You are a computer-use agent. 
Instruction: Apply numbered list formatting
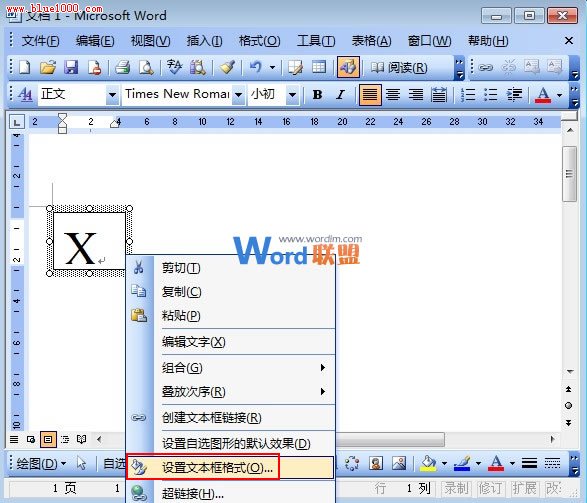468,94
